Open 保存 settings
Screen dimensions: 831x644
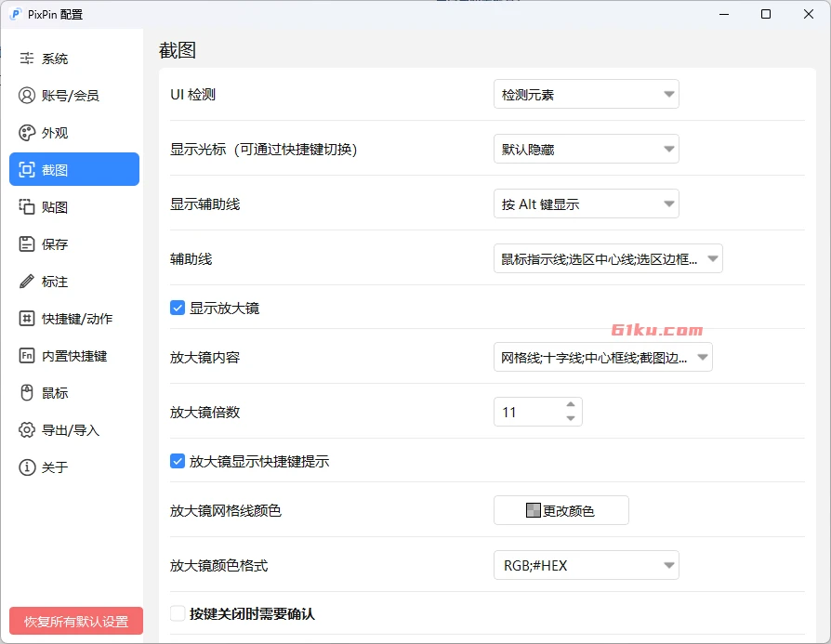[74, 243]
